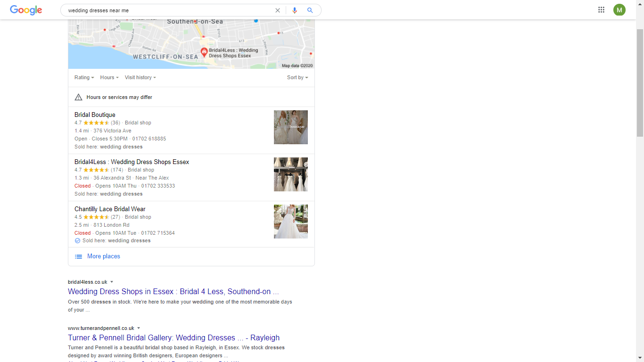Click the 'Bridal4Less : Wedding Dress Shops Essex' map label
Viewport: 644px width, 362px height.
click(x=233, y=53)
